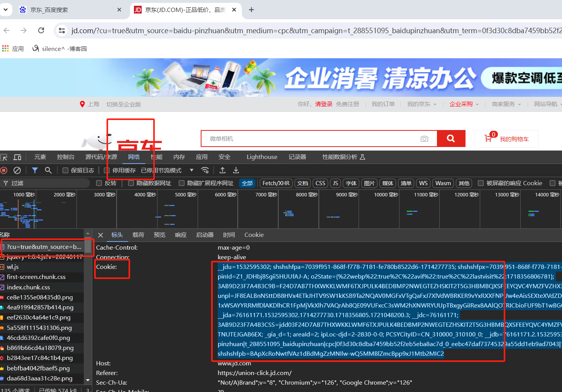Stop recording network log with the red record icon
Viewport: 562px width, 392px height.
click(x=4, y=170)
